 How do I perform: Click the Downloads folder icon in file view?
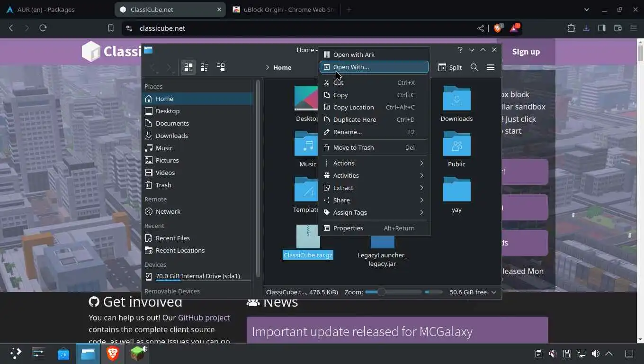point(456,99)
